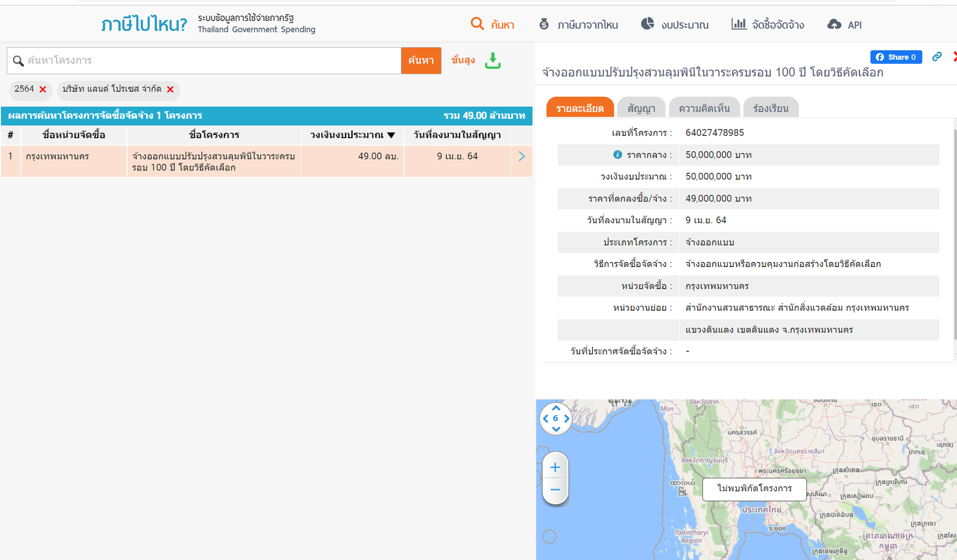Viewport: 957px width, 560px height.
Task: Click the Facebook Share button
Action: pyautogui.click(x=896, y=57)
